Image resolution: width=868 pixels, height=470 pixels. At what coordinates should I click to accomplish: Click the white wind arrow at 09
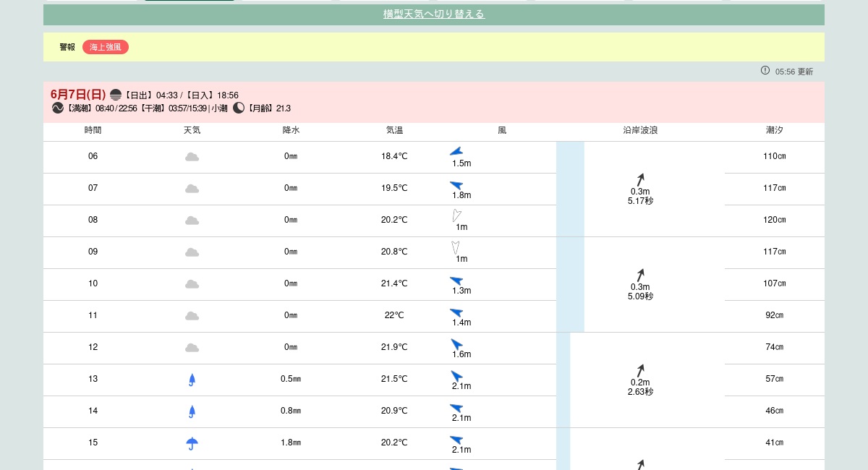coord(456,247)
